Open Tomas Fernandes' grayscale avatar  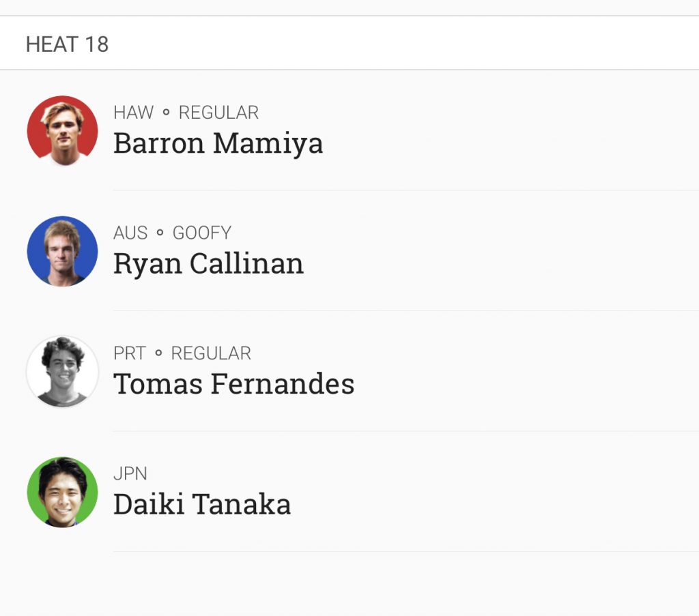[x=62, y=372]
